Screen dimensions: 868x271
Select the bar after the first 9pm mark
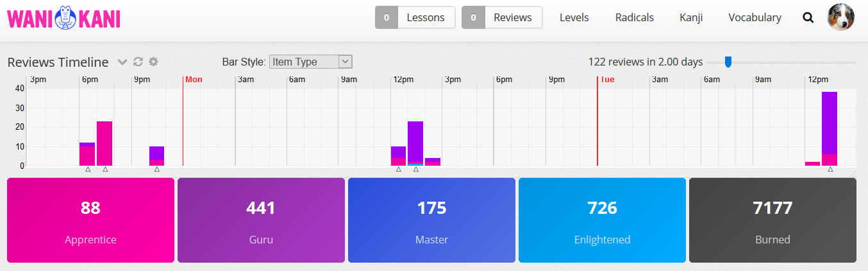[x=156, y=156]
